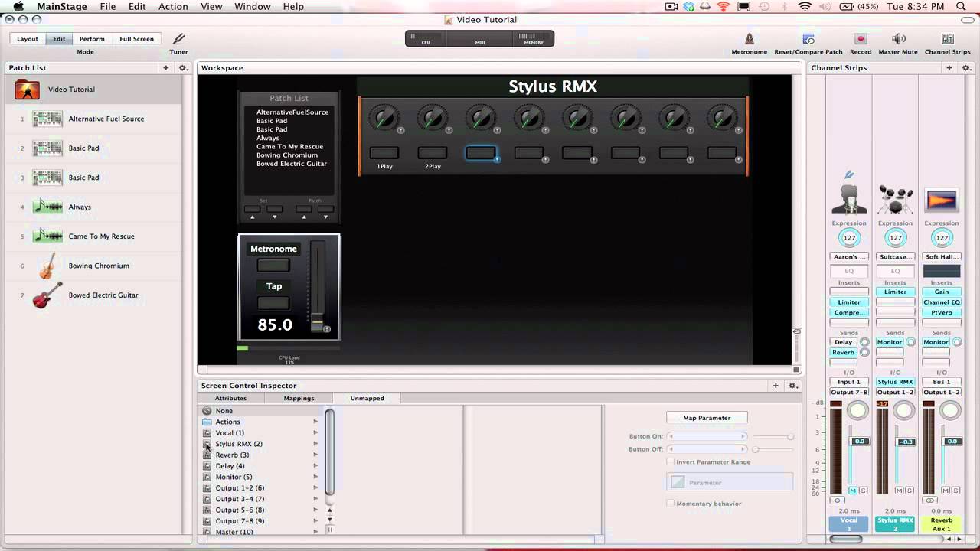Start recording with the Record icon
This screenshot has width=980, height=551.
click(861, 38)
